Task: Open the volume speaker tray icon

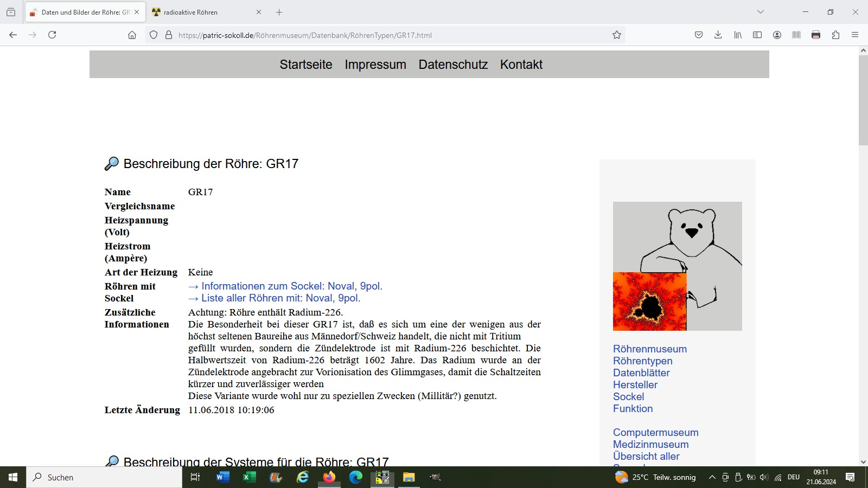Action: pyautogui.click(x=764, y=477)
